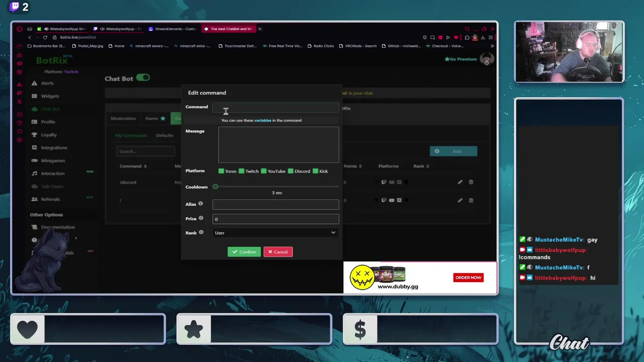This screenshot has width=644, height=362.
Task: Open the Rank dropdown set to User
Action: pos(275,233)
